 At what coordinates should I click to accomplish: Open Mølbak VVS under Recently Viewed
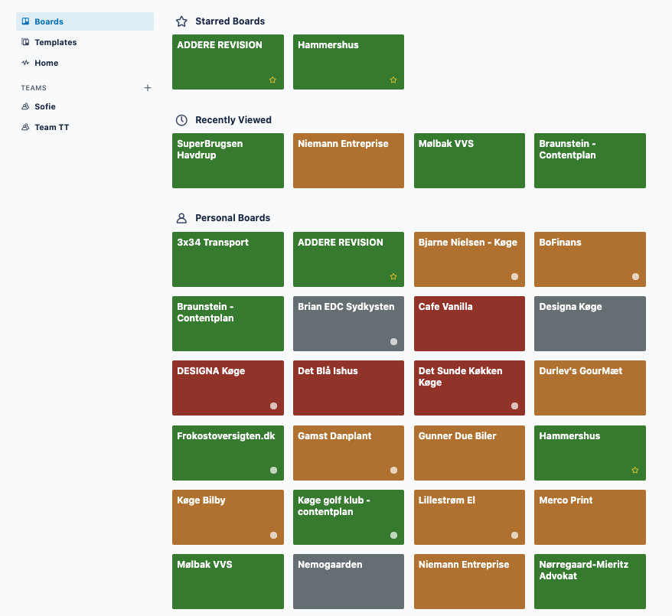click(469, 161)
